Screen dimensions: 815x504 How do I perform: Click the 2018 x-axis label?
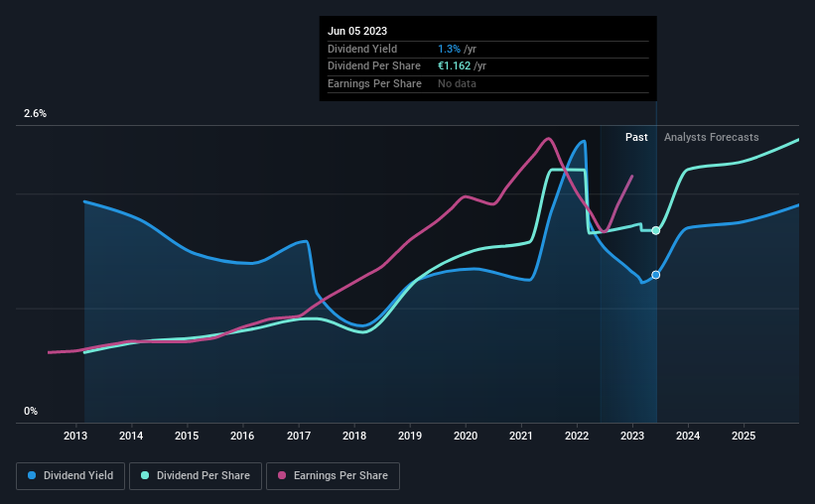coord(354,436)
